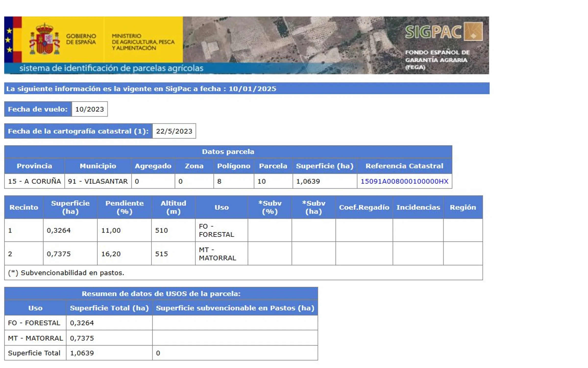Click the Datos parcela table header
The width and height of the screenshot is (588, 368).
228,152
